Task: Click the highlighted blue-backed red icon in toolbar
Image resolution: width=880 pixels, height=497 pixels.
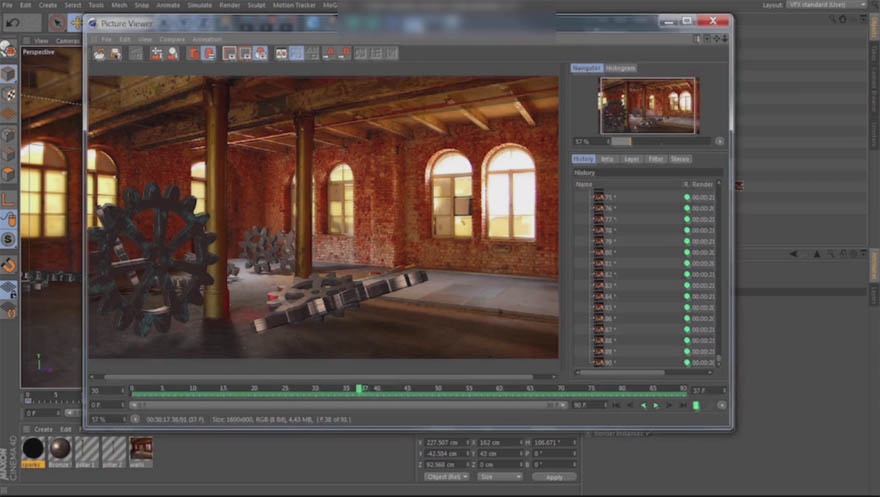Action: [x=208, y=53]
